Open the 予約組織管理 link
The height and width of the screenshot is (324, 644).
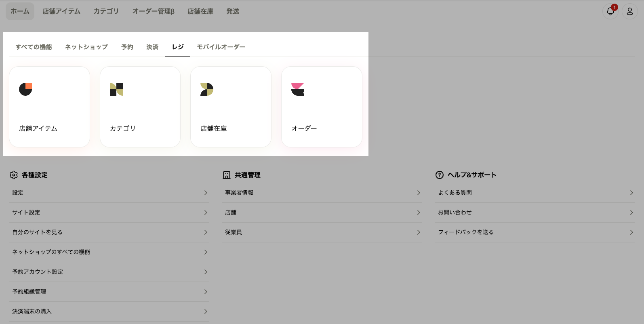tap(109, 292)
